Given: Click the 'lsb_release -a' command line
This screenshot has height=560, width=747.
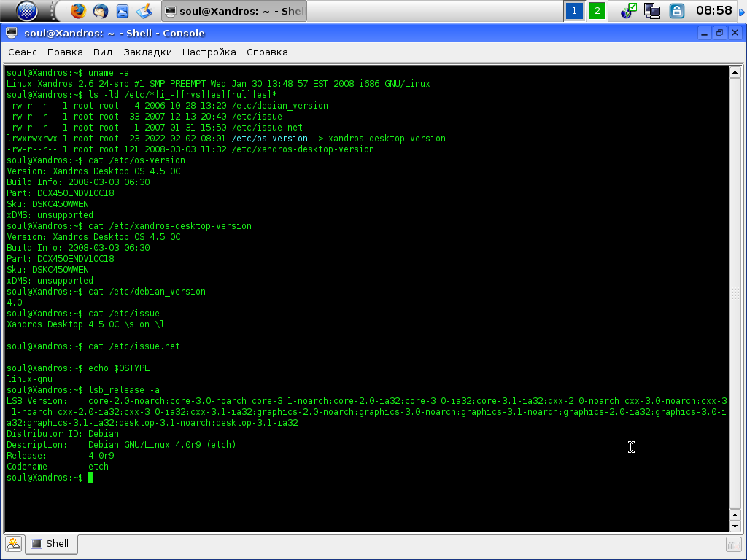Looking at the screenshot, I should (x=83, y=391).
